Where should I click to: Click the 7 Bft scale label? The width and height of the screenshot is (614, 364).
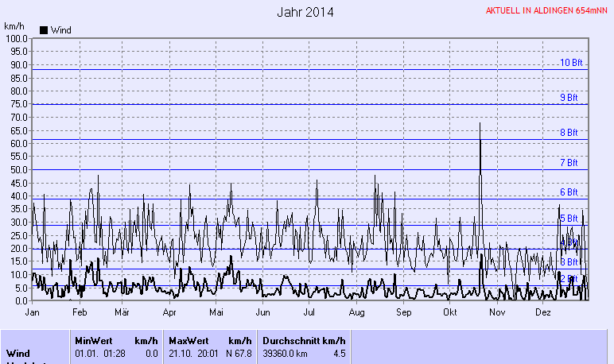pos(569,163)
